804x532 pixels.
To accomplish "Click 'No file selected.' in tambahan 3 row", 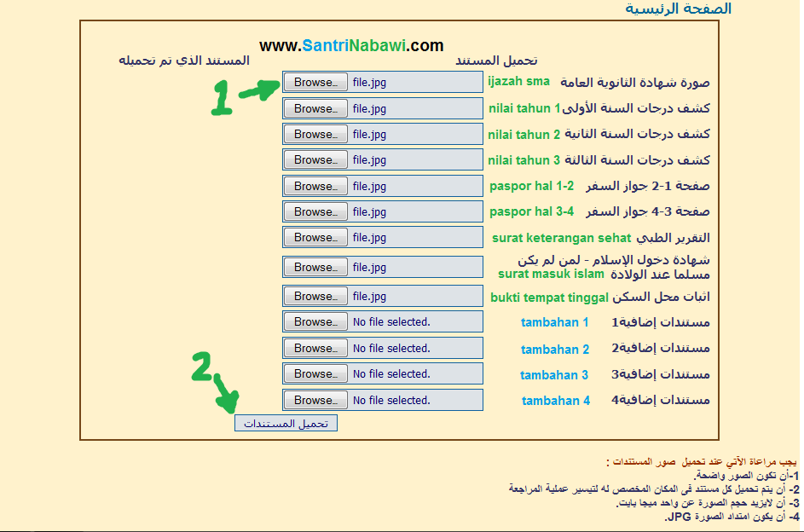I will (x=391, y=373).
